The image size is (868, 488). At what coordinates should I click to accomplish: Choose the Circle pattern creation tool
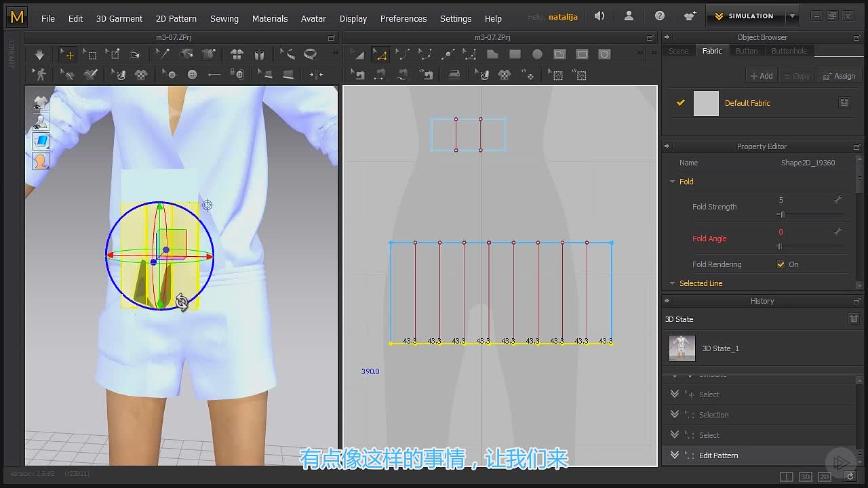(x=537, y=54)
